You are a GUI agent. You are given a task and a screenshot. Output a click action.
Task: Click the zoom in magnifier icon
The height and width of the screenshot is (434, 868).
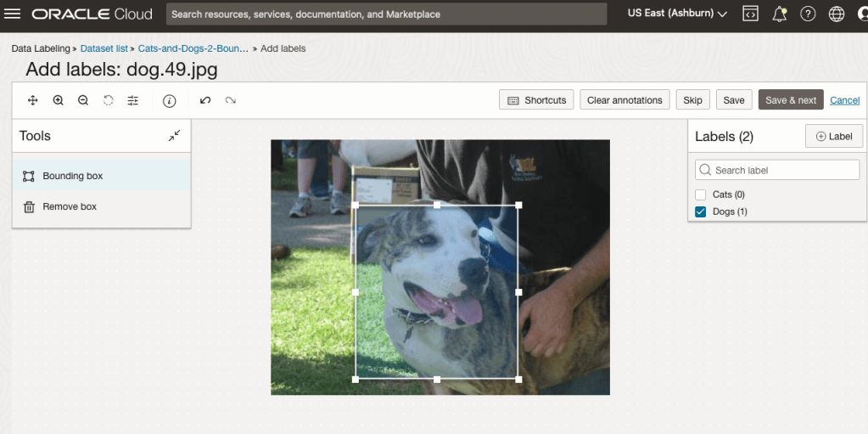pyautogui.click(x=59, y=100)
